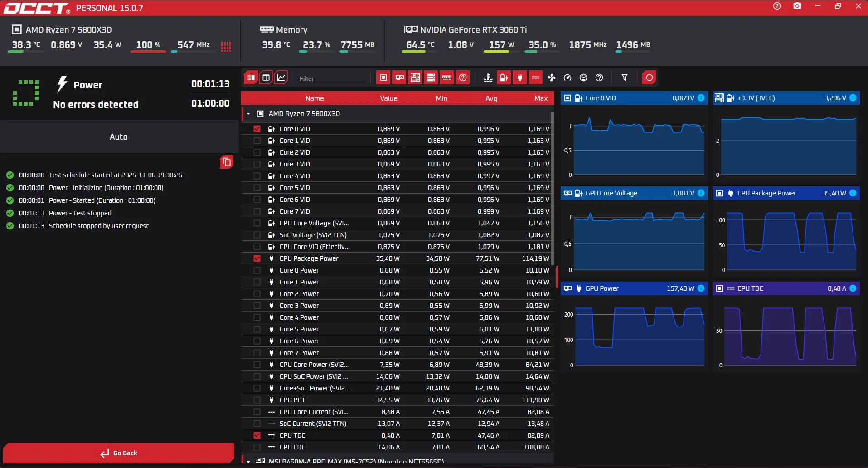Click the Auto button
The image size is (868, 468).
pos(119,136)
